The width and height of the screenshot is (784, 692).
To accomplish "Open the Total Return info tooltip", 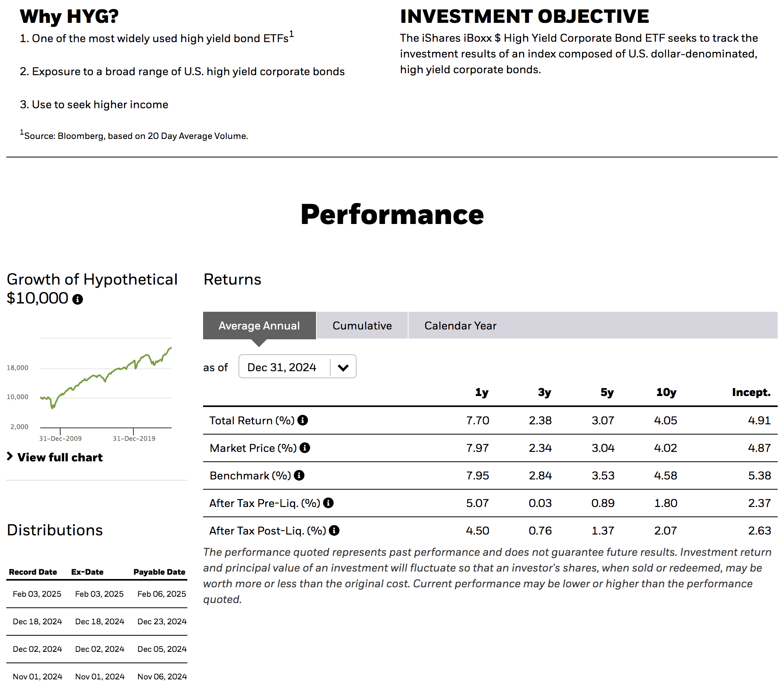I will [303, 420].
